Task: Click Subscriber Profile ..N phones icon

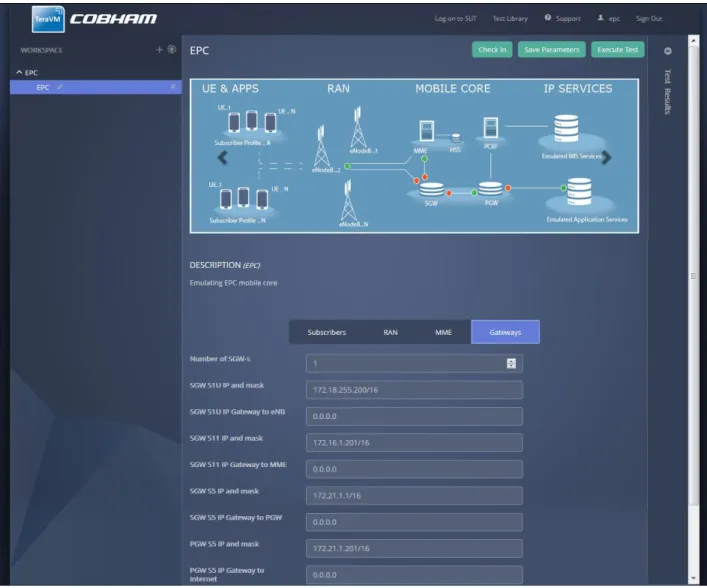Action: 243,198
